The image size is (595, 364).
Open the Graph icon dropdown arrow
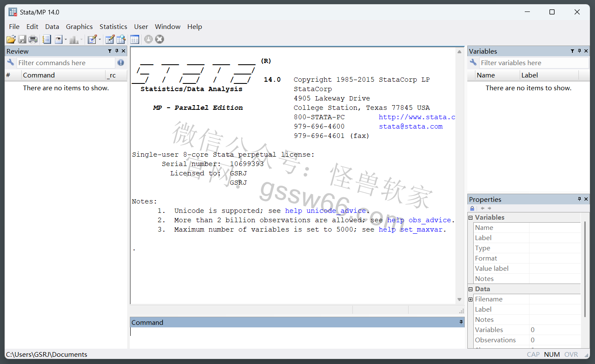coord(82,40)
